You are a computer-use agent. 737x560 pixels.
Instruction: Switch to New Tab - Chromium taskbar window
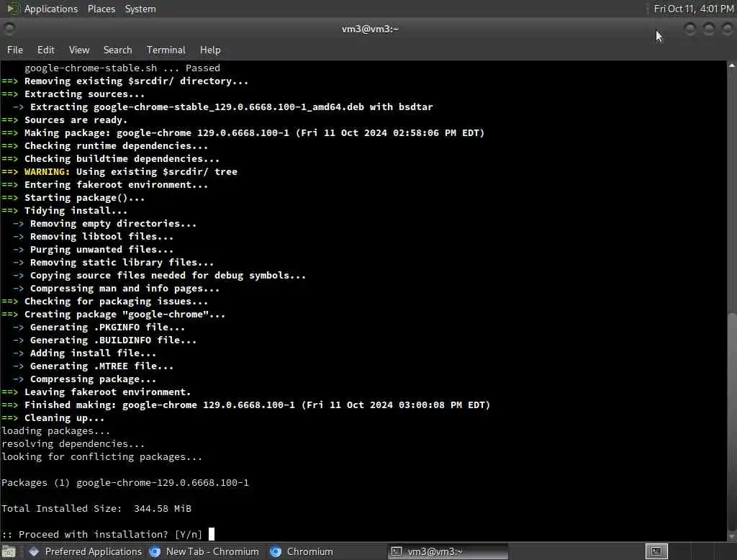tap(204, 551)
